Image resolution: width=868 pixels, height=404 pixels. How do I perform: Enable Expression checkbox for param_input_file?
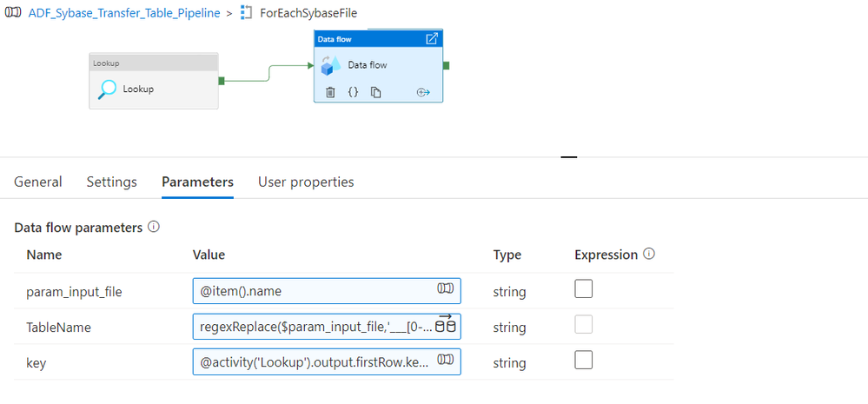(584, 290)
